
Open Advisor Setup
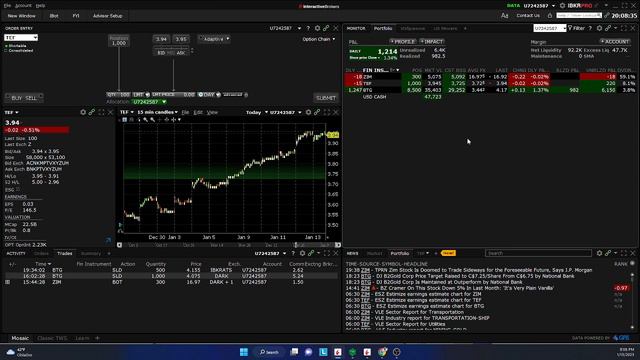[107, 16]
